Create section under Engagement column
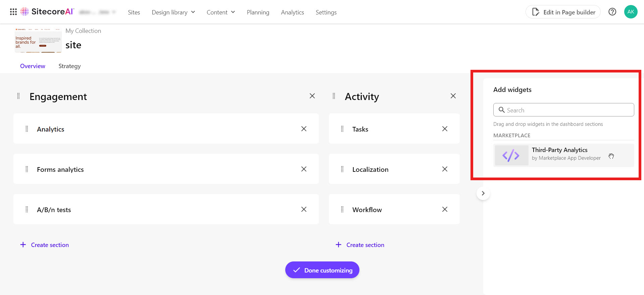This screenshot has height=295, width=644. (x=45, y=245)
